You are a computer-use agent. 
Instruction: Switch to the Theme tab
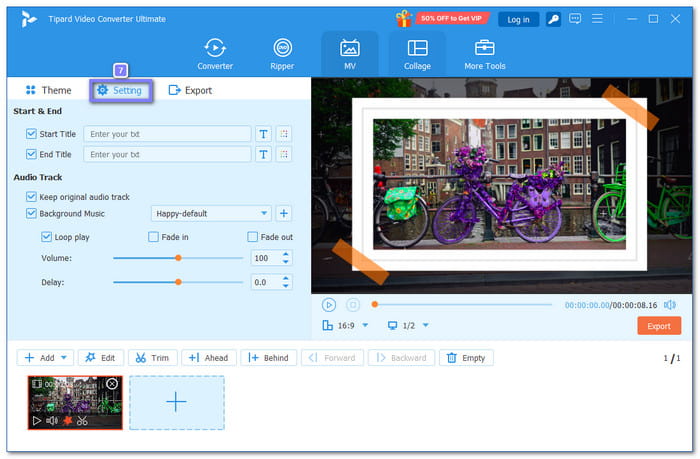click(x=48, y=90)
